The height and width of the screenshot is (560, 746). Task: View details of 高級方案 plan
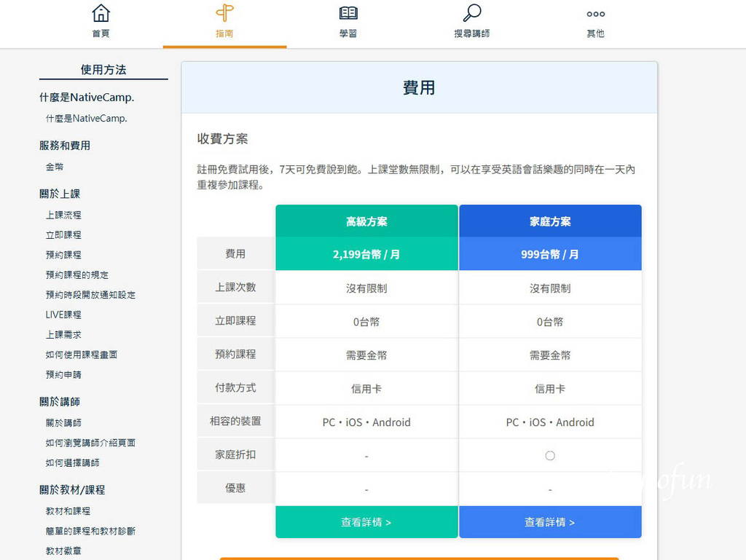tap(366, 522)
